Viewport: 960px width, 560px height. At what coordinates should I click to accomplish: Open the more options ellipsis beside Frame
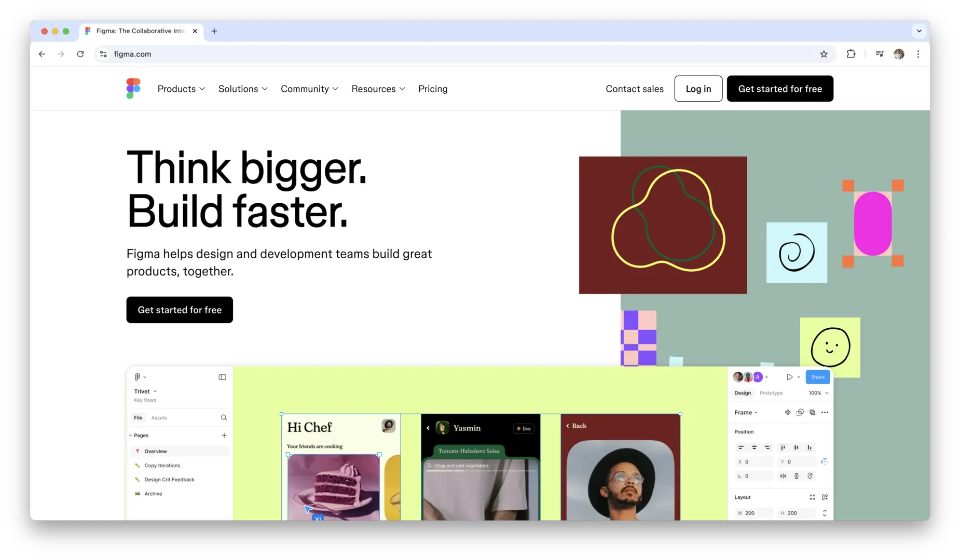(x=825, y=412)
